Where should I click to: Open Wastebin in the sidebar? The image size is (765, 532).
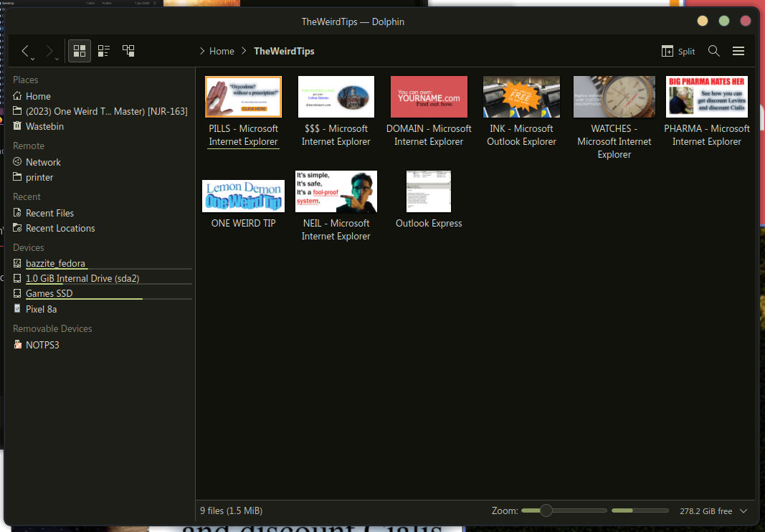pyautogui.click(x=102, y=126)
